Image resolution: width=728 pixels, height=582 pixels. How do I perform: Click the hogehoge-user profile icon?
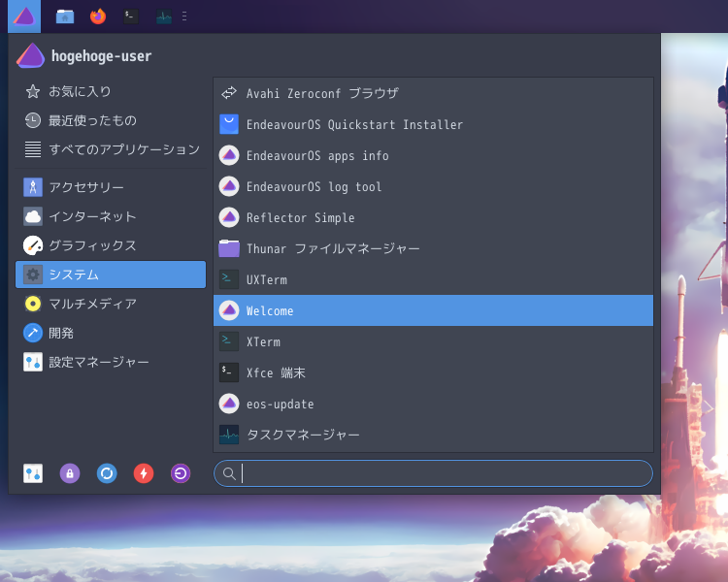pyautogui.click(x=30, y=55)
